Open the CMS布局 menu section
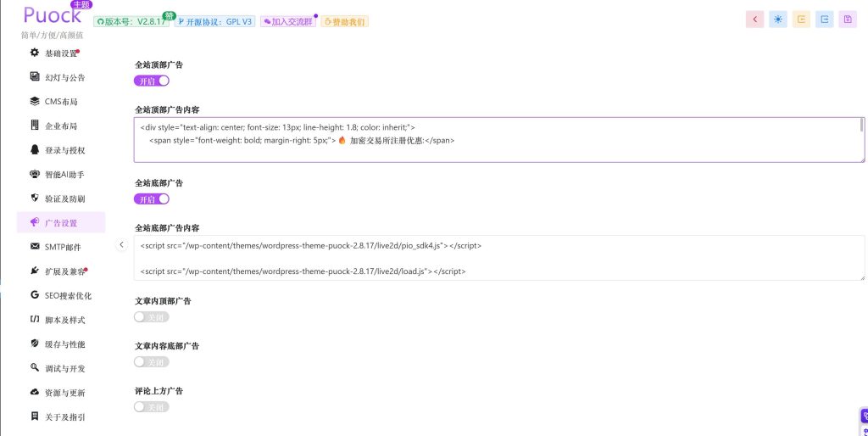Viewport: 868px width, 436px height. 61,102
